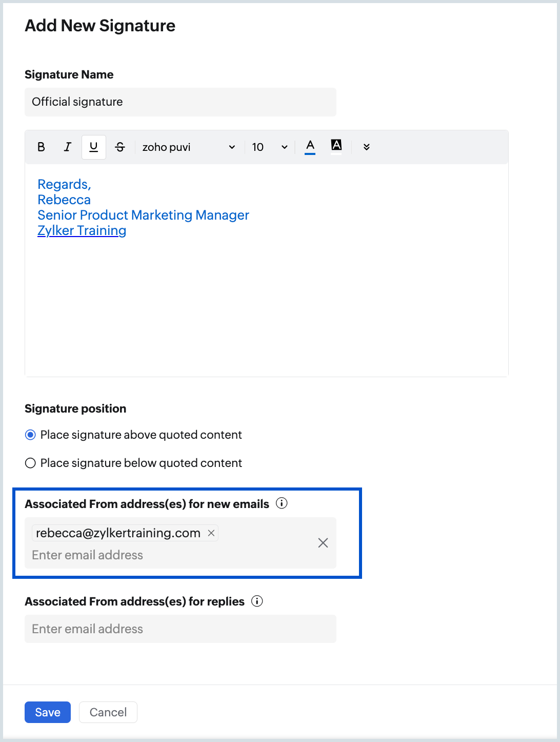
Task: Select Place signature above quoted content
Action: point(31,435)
